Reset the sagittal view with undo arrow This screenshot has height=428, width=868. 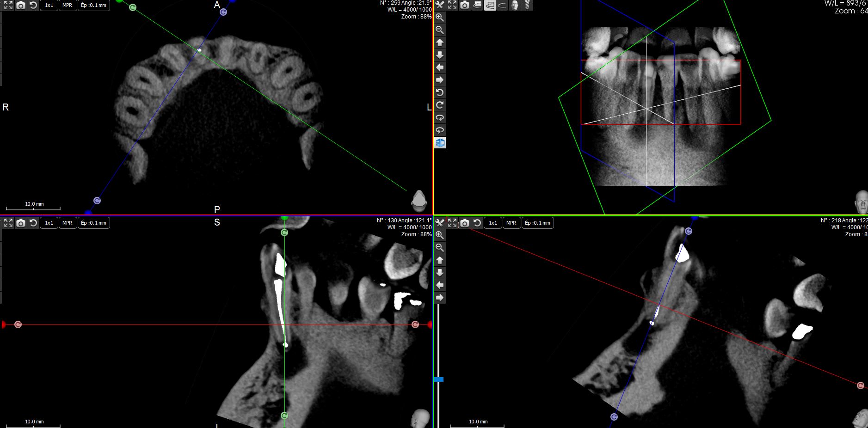pyautogui.click(x=33, y=223)
